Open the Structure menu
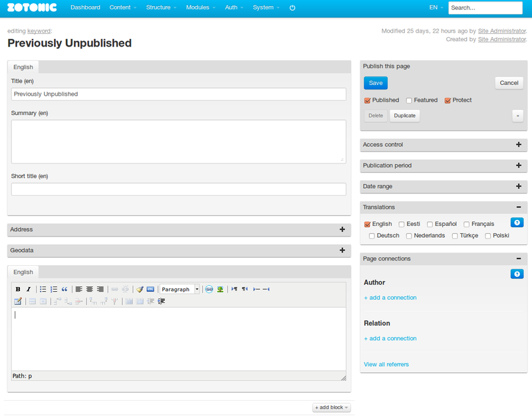The image size is (532, 416). point(161,7)
